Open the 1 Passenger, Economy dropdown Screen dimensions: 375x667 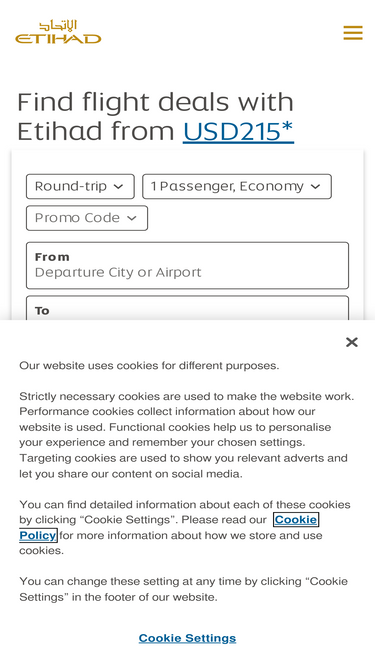tap(237, 186)
